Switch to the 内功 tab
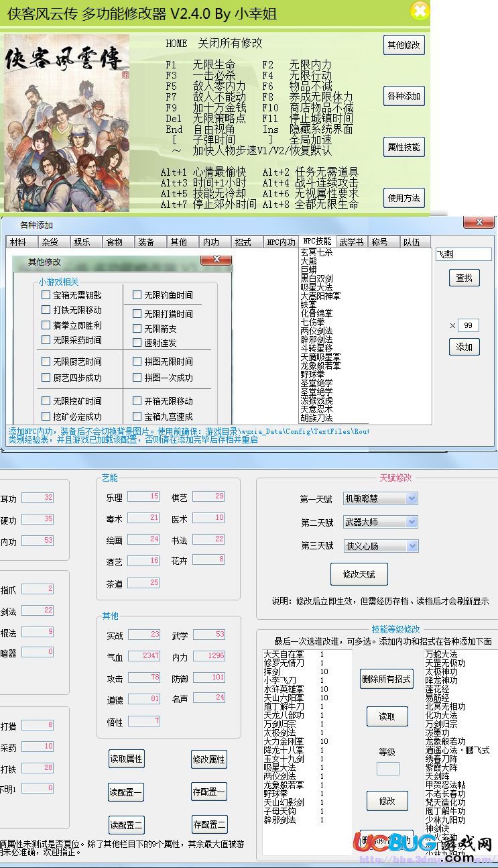The height and width of the screenshot is (868, 498). point(214,242)
